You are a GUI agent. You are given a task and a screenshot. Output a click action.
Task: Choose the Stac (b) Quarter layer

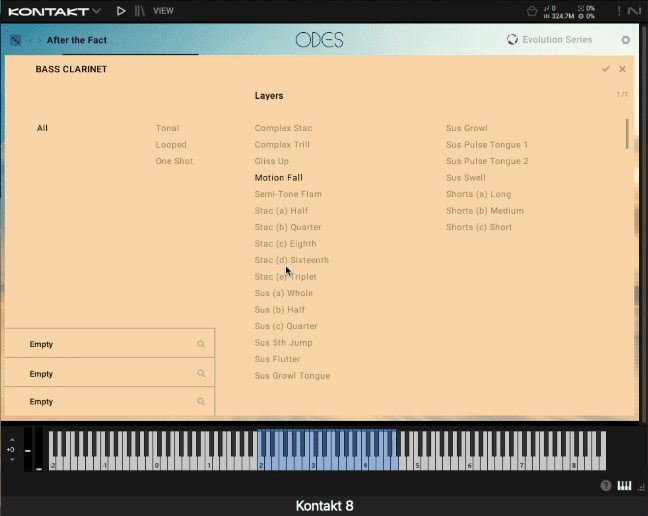[x=288, y=227]
